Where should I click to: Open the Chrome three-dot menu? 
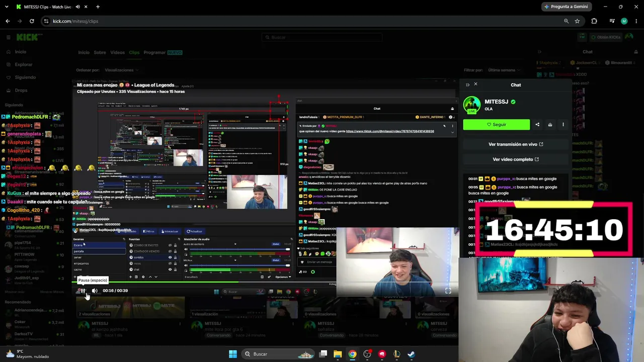pyautogui.click(x=635, y=21)
